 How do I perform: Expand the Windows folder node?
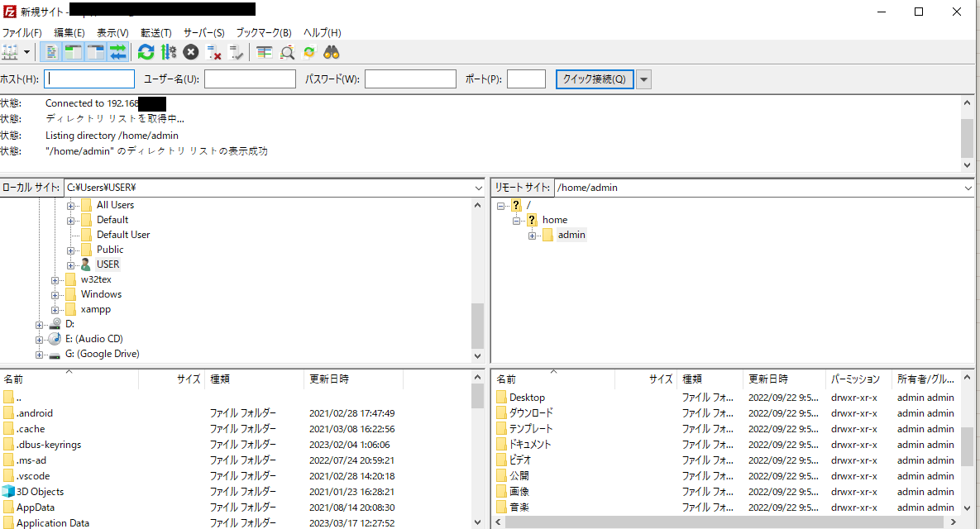[55, 295]
